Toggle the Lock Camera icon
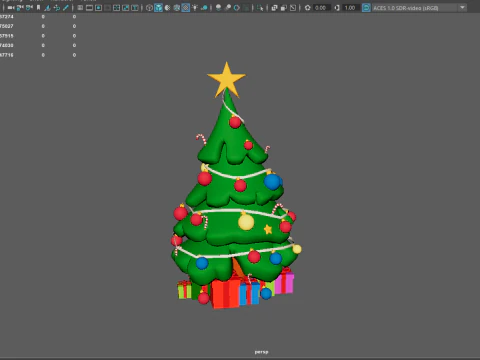The height and width of the screenshot is (360, 480). pos(20,8)
